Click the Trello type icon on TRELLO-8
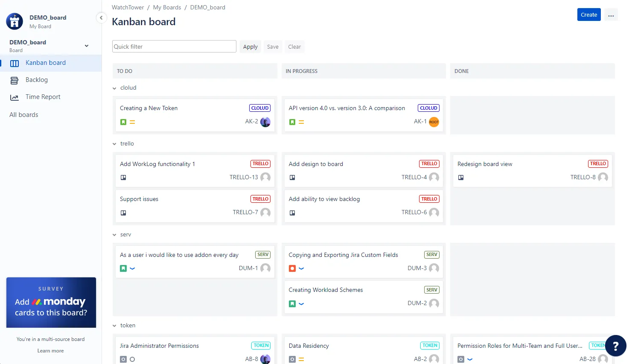Screen dimensions: 629x364 point(461,178)
